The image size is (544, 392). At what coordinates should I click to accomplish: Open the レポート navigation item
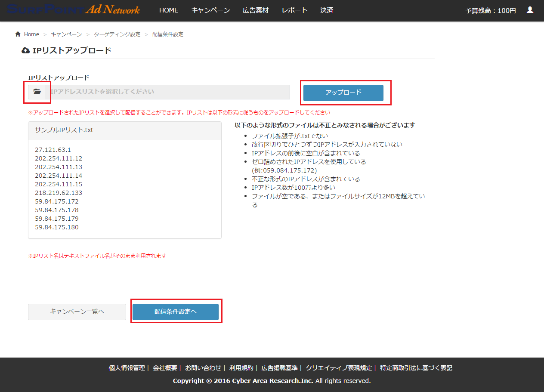(295, 10)
